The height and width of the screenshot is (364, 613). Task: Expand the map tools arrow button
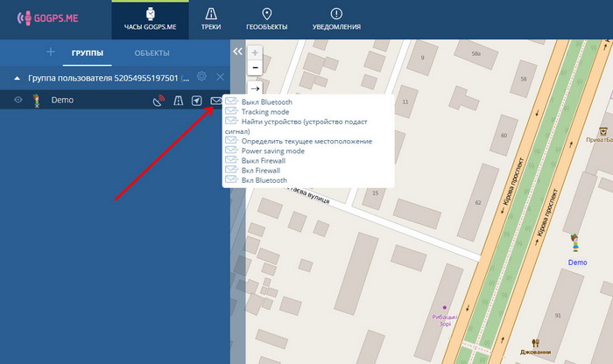click(255, 87)
